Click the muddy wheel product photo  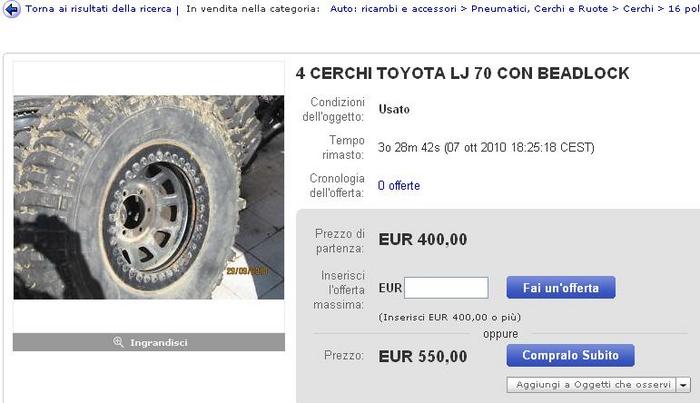(149, 197)
